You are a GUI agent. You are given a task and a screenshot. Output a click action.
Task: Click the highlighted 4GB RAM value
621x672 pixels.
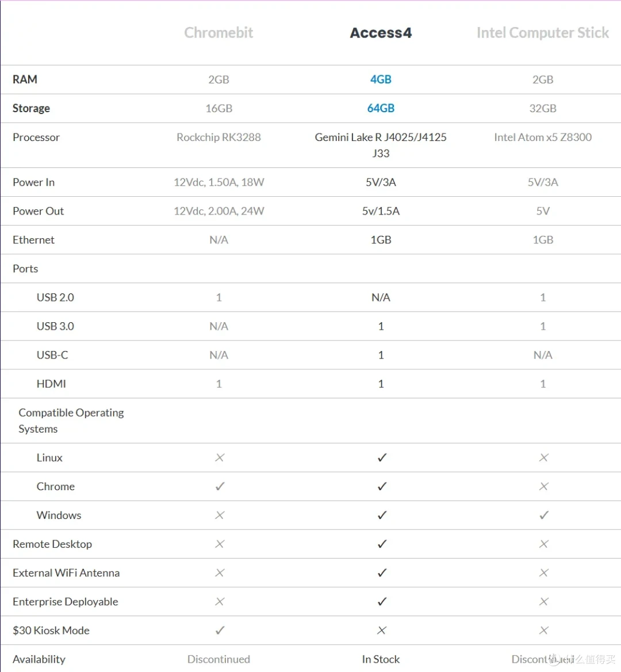[381, 79]
